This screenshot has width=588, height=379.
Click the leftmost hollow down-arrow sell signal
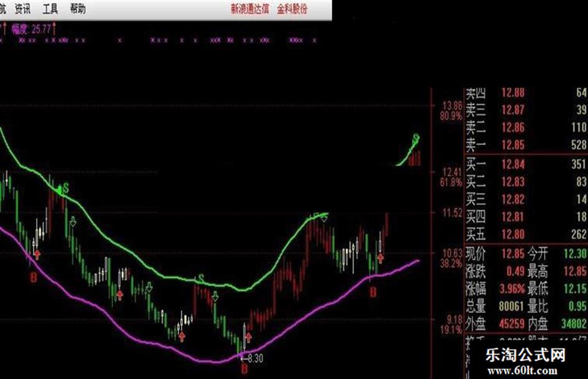(73, 222)
